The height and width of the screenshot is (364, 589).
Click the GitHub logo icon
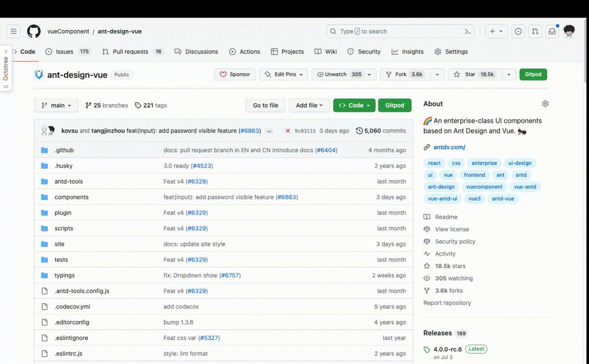click(34, 31)
